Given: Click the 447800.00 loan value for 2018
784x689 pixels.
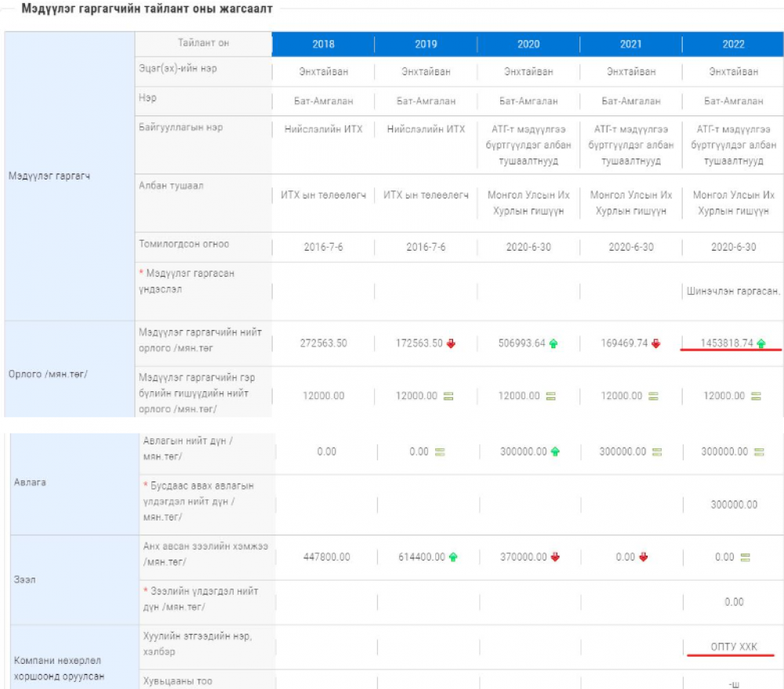Looking at the screenshot, I should click(x=326, y=557).
